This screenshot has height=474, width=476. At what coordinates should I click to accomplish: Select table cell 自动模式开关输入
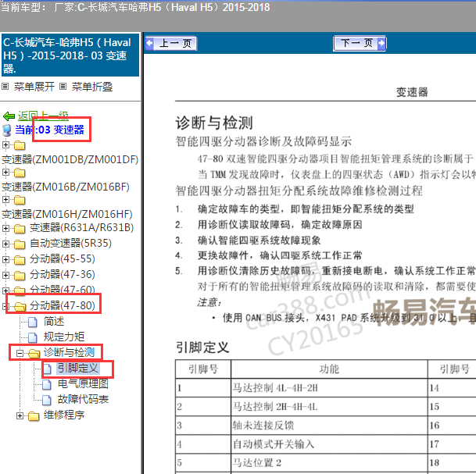click(x=329, y=444)
